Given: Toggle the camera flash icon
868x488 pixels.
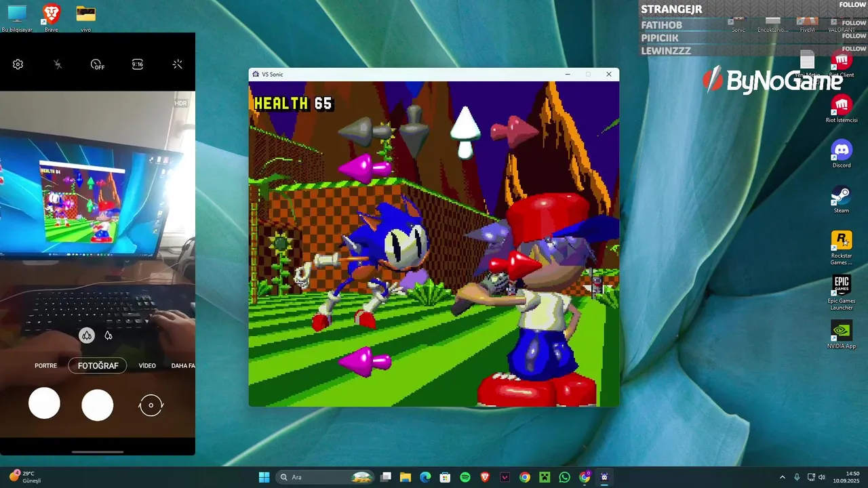Looking at the screenshot, I should 58,64.
